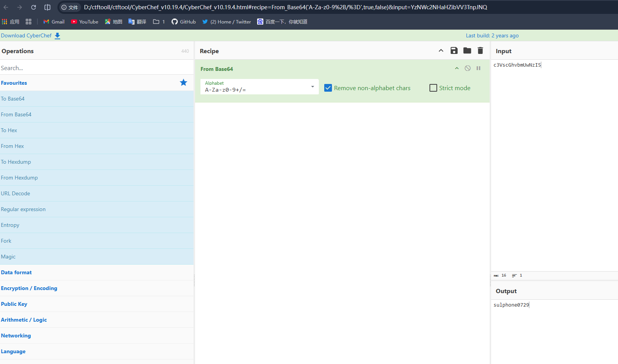The image size is (618, 364).
Task: Select To Hexdump operation
Action: 97,162
